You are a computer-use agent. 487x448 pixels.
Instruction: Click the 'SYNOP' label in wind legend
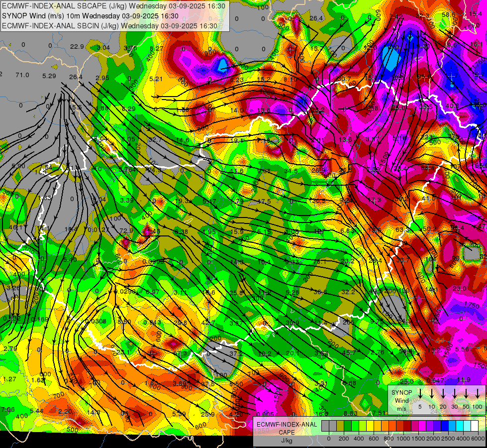coord(401,393)
